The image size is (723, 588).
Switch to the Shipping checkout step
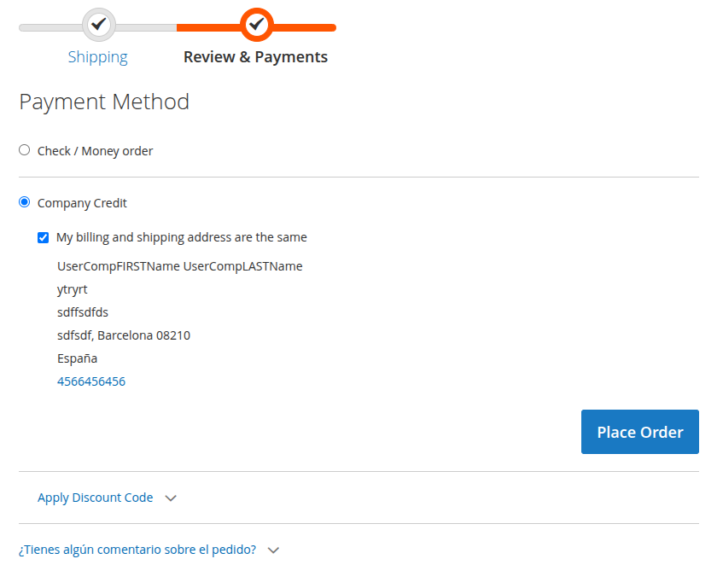[x=97, y=56]
